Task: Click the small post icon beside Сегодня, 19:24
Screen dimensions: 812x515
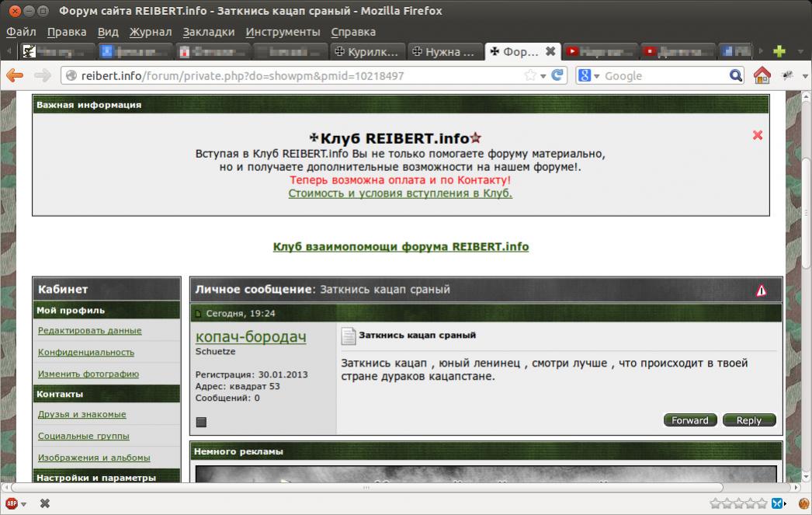Action: click(x=198, y=314)
